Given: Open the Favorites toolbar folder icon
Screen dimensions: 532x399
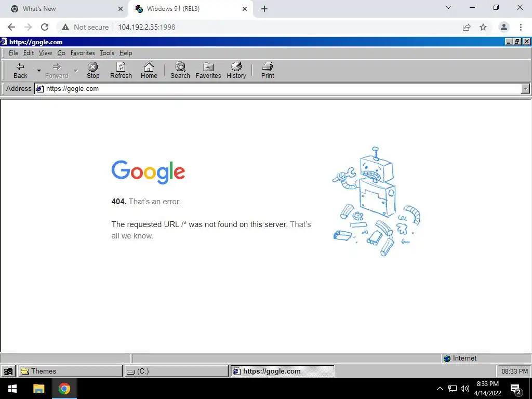Looking at the screenshot, I should pos(208,71).
